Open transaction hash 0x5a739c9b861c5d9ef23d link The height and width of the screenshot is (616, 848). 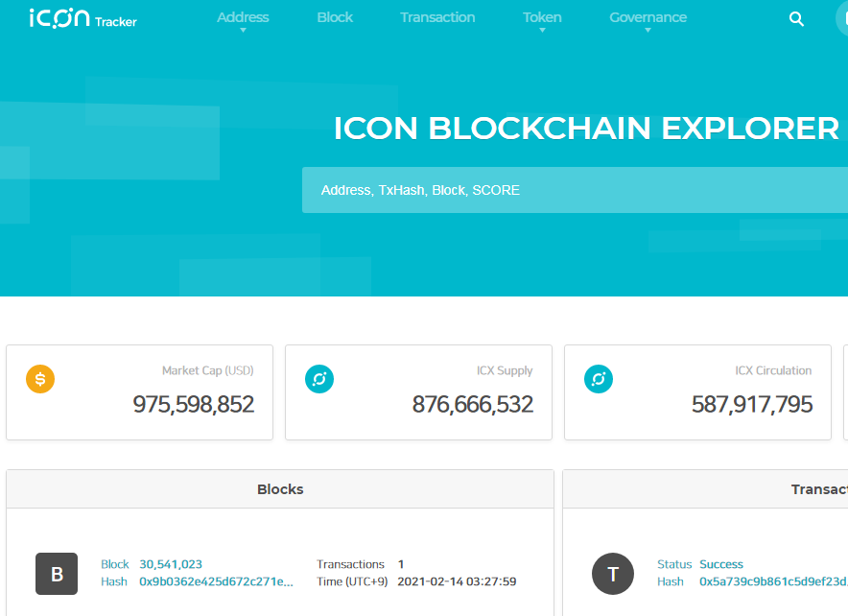[x=773, y=581]
